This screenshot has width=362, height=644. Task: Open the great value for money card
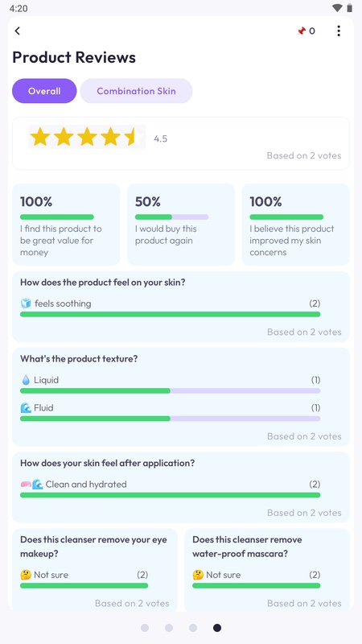point(66,225)
